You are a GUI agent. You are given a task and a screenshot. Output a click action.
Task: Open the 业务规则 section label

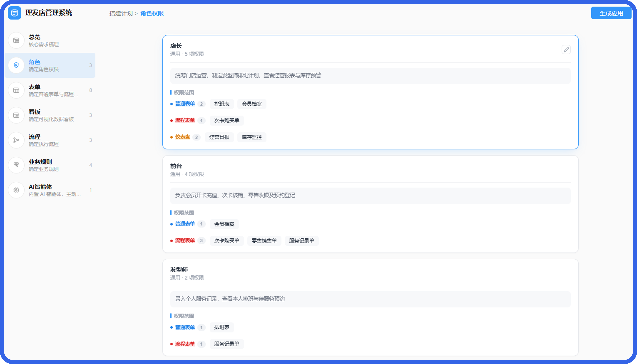point(40,162)
